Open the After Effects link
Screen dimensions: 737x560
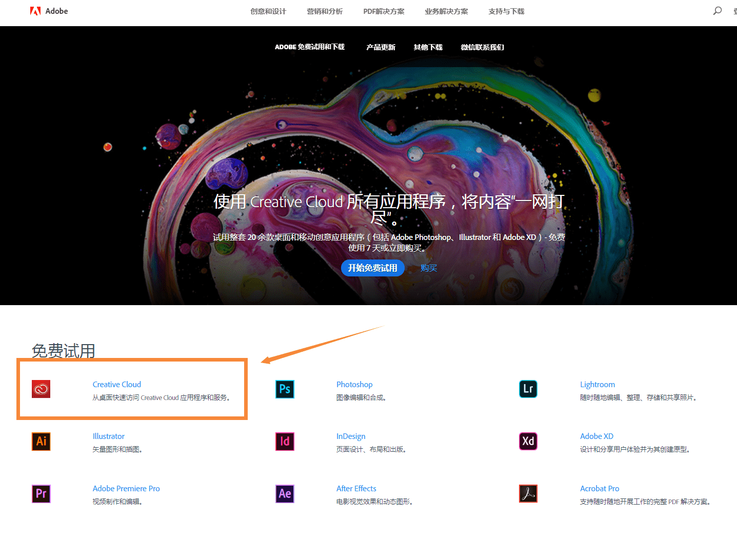pyautogui.click(x=356, y=489)
